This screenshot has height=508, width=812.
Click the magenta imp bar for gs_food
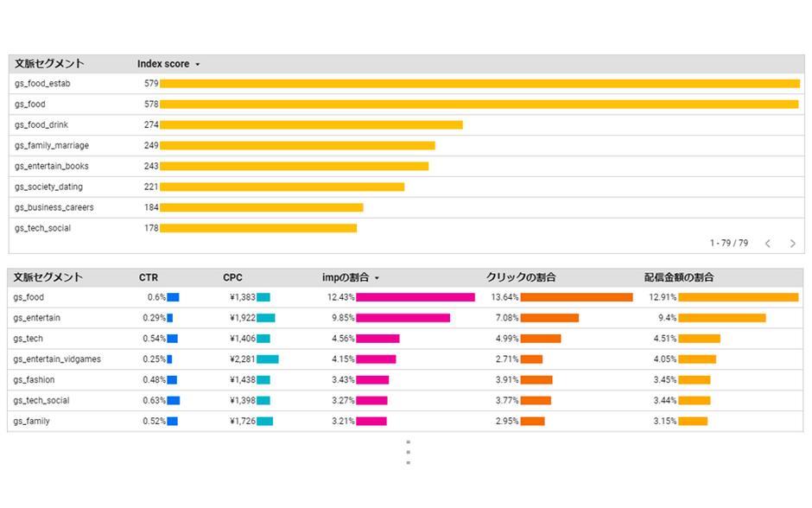pos(416,297)
